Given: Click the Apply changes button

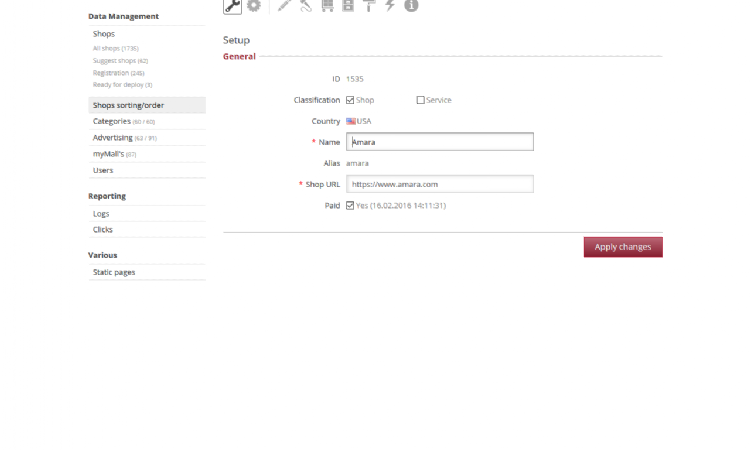Looking at the screenshot, I should pyautogui.click(x=622, y=247).
